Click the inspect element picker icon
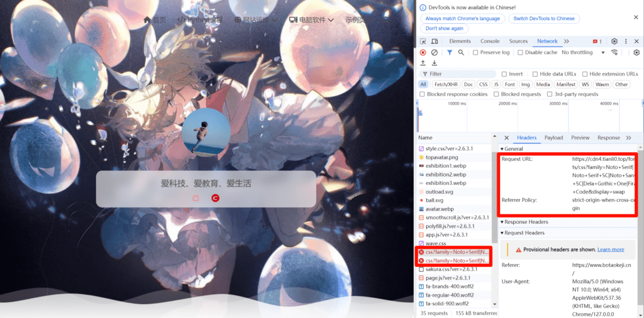Image resolution: width=644 pixels, height=318 pixels. tap(424, 41)
